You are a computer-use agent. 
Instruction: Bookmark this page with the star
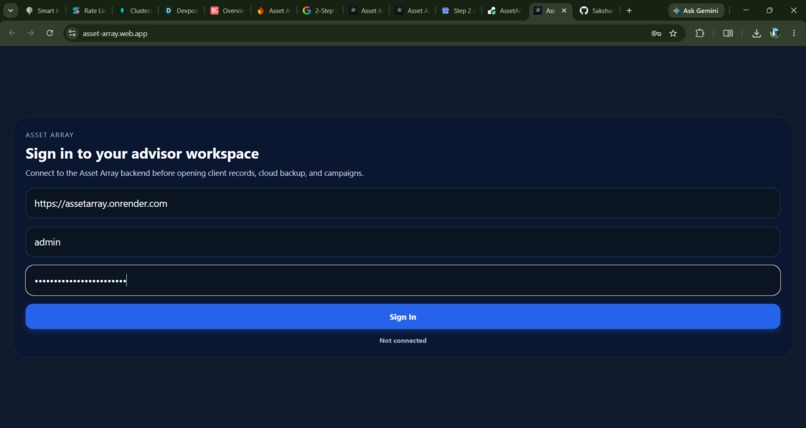[673, 33]
